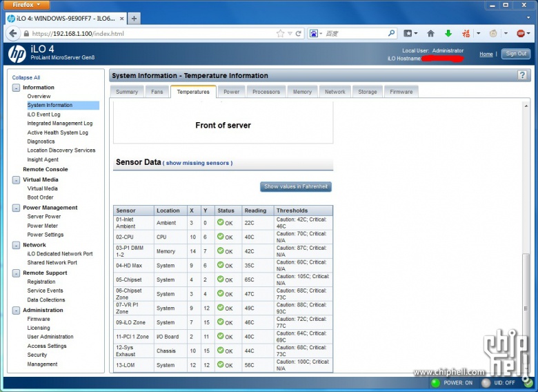Image resolution: width=538 pixels, height=392 pixels.
Task: Open Power Meter page
Action: (43, 226)
